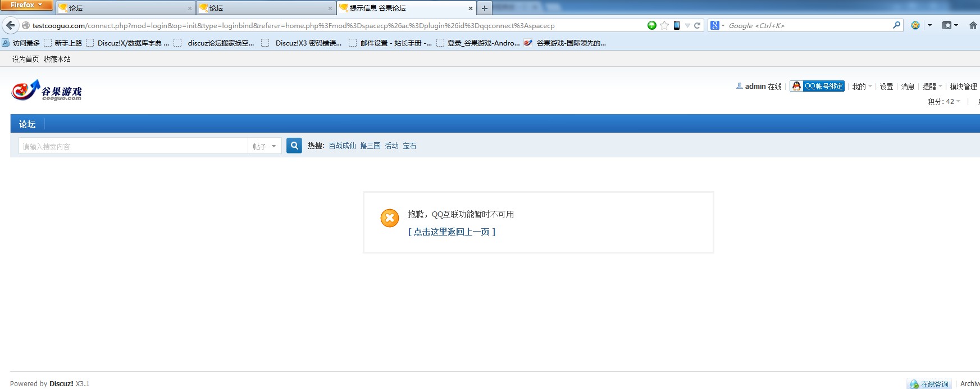Click the mobile phone icon in address bar

coord(677,25)
